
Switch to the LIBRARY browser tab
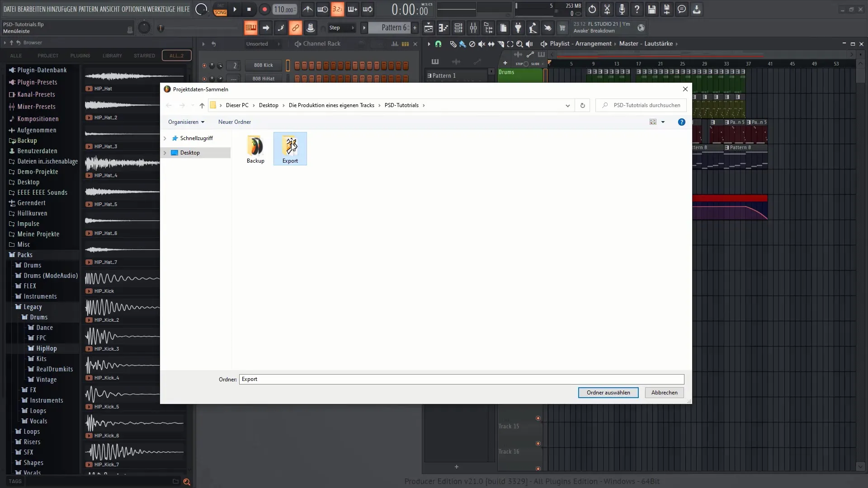112,56
